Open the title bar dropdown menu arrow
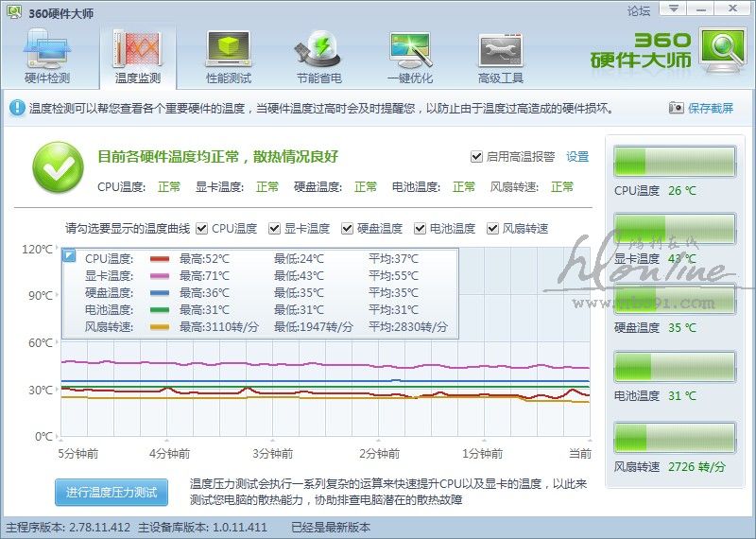Screen dimensions: 756x539 coord(670,9)
